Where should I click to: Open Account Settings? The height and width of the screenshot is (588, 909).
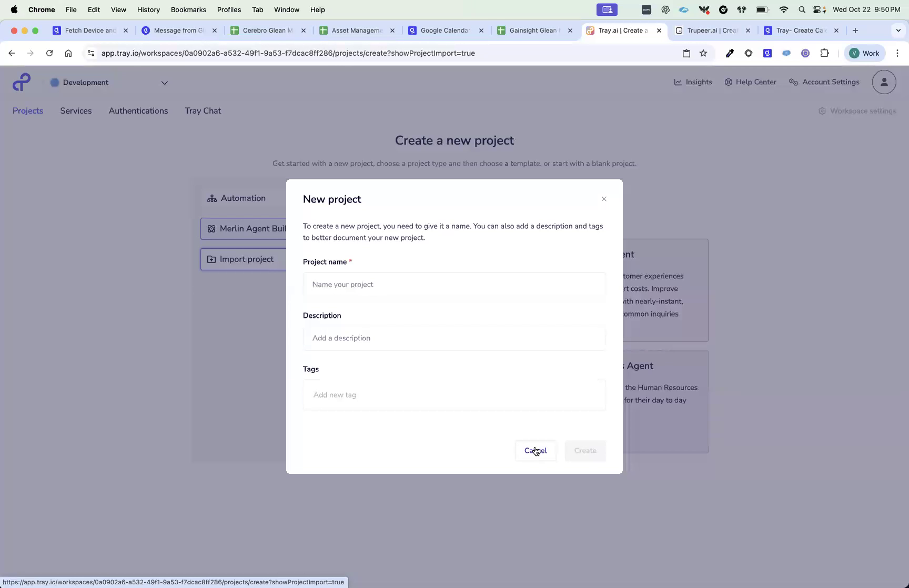[x=824, y=82]
